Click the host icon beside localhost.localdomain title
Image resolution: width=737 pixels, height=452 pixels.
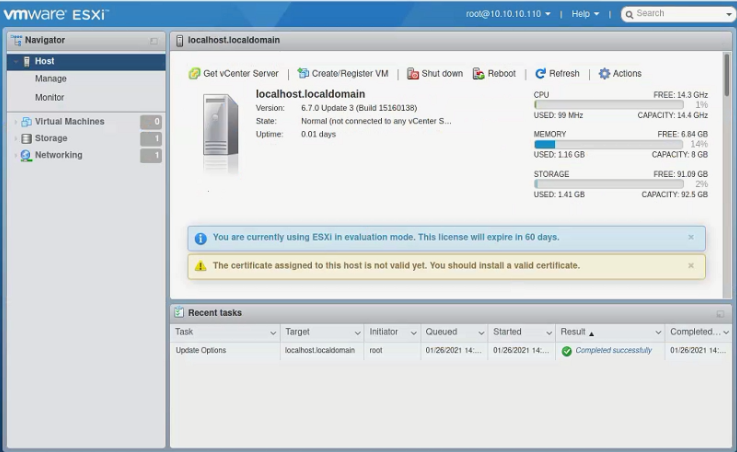pyautogui.click(x=179, y=41)
